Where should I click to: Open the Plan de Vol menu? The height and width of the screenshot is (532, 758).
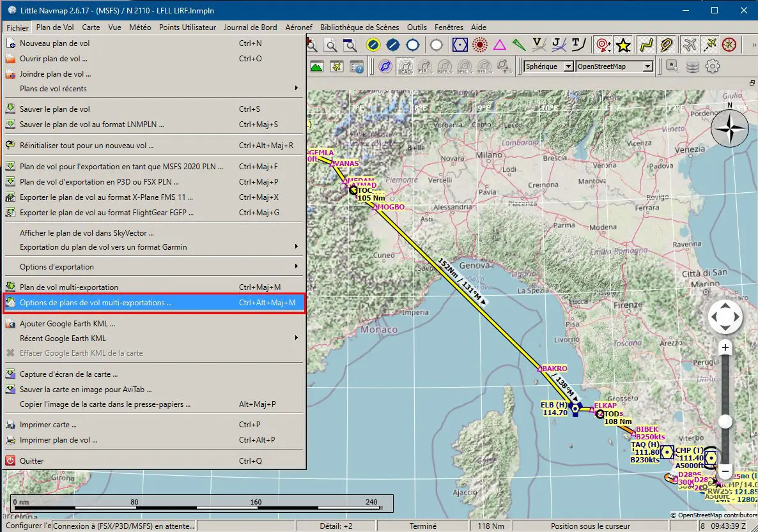click(54, 27)
